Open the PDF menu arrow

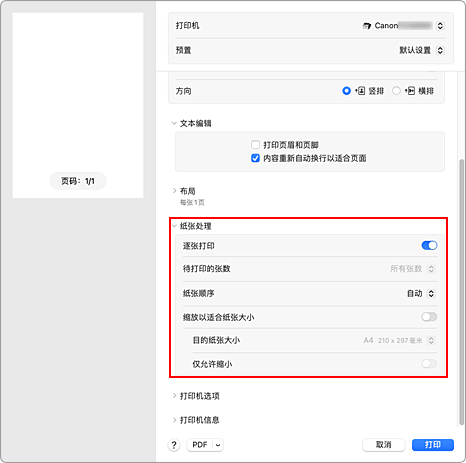click(x=218, y=445)
